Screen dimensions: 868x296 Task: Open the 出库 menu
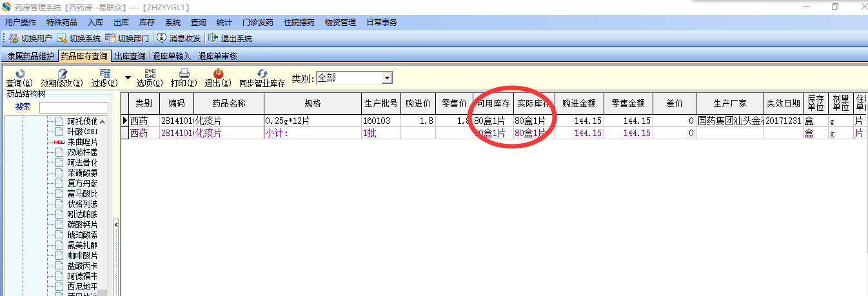click(x=121, y=22)
